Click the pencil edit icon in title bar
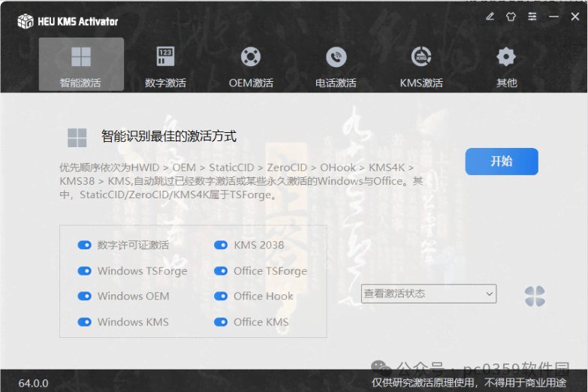 click(490, 17)
